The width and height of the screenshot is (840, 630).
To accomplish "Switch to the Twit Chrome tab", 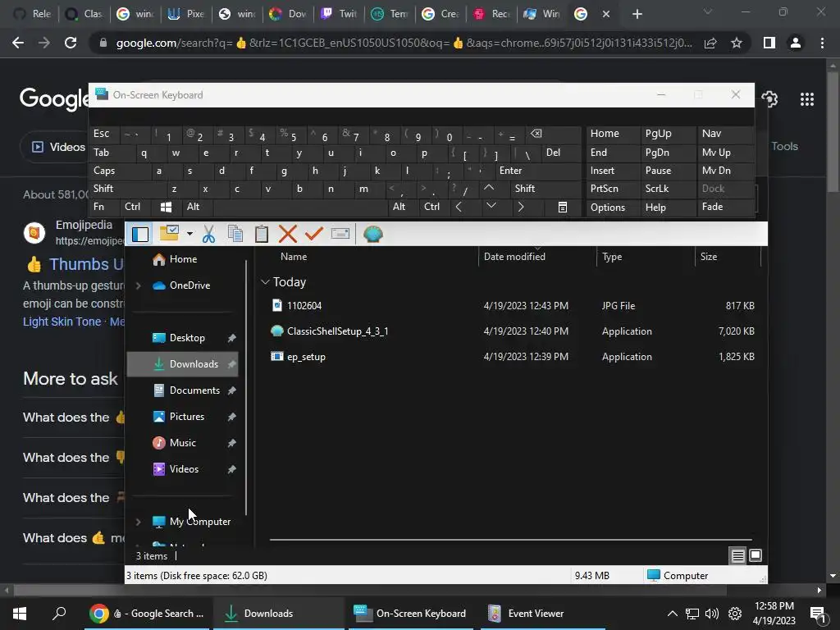I will (339, 14).
